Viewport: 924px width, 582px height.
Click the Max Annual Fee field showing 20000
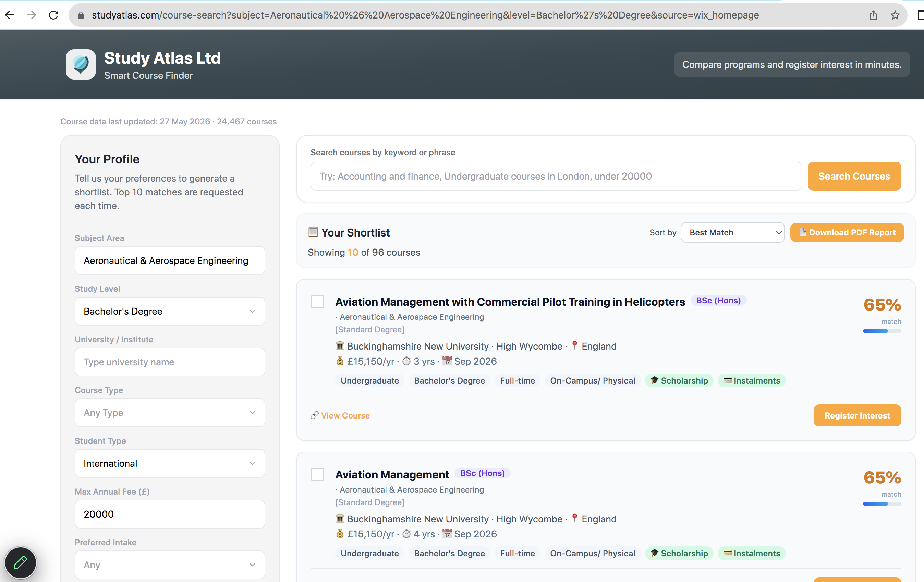(170, 514)
